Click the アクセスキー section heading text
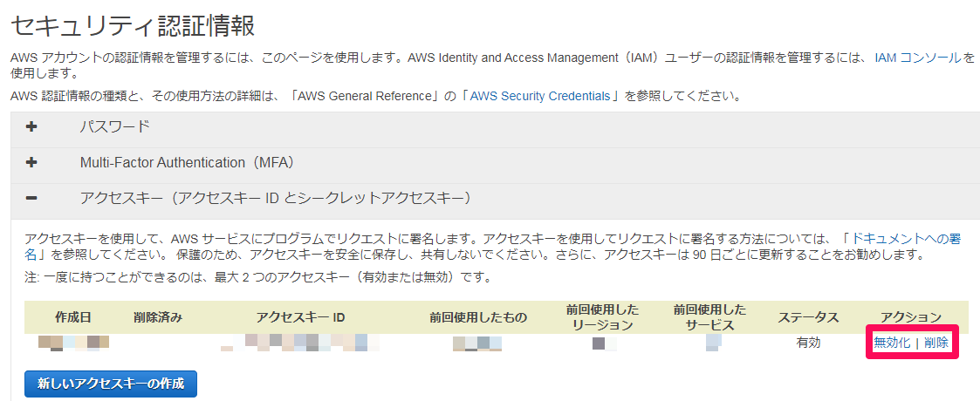The height and width of the screenshot is (401, 980). tap(276, 199)
